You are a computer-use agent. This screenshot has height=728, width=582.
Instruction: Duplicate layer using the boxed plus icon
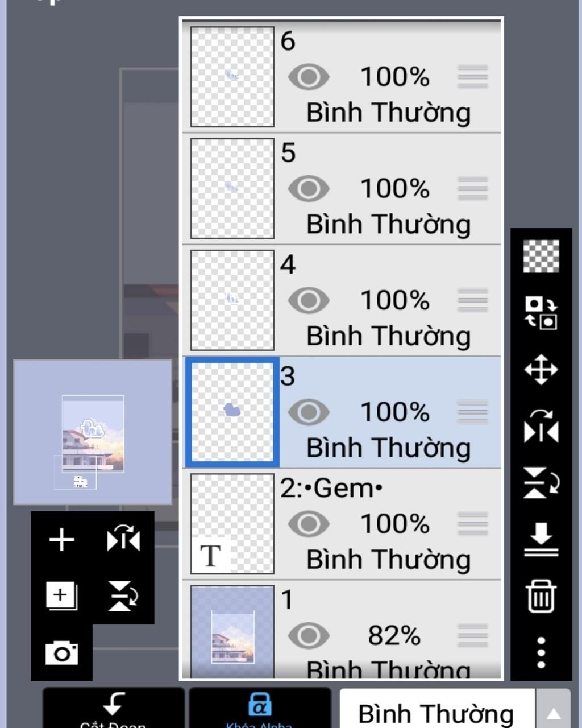tap(61, 596)
